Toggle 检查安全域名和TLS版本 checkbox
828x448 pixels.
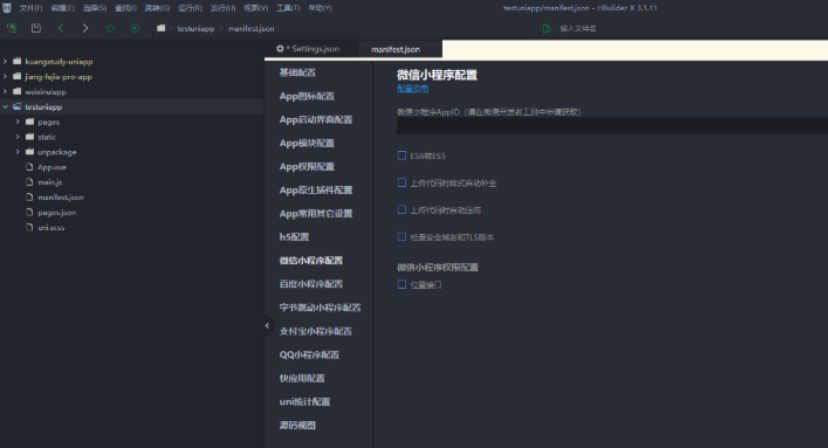coord(402,237)
